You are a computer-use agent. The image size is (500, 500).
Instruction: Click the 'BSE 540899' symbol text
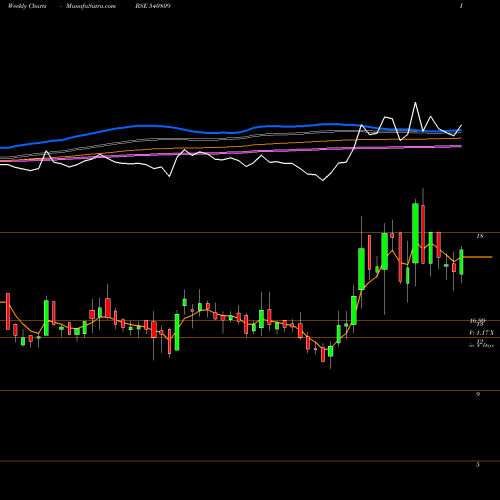[153, 6]
